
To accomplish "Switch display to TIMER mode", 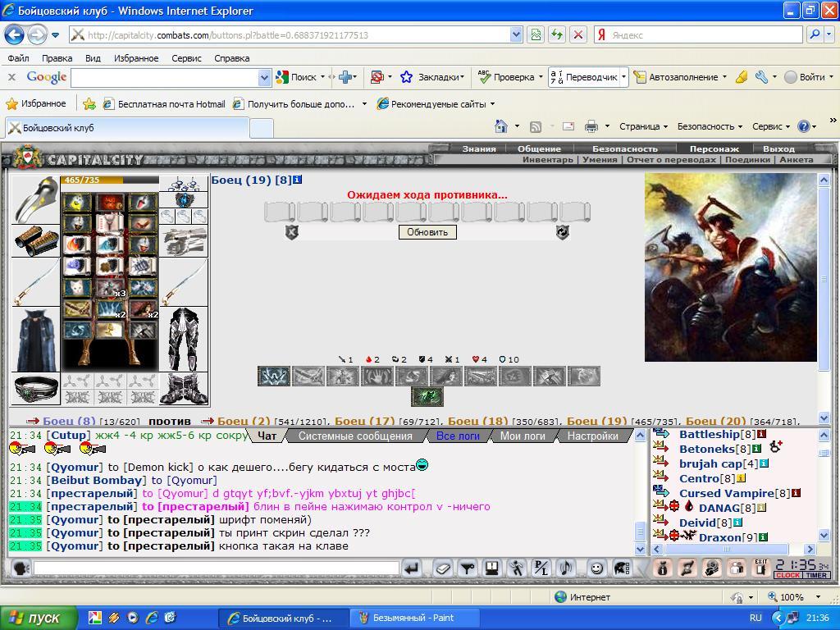I will 816,575.
